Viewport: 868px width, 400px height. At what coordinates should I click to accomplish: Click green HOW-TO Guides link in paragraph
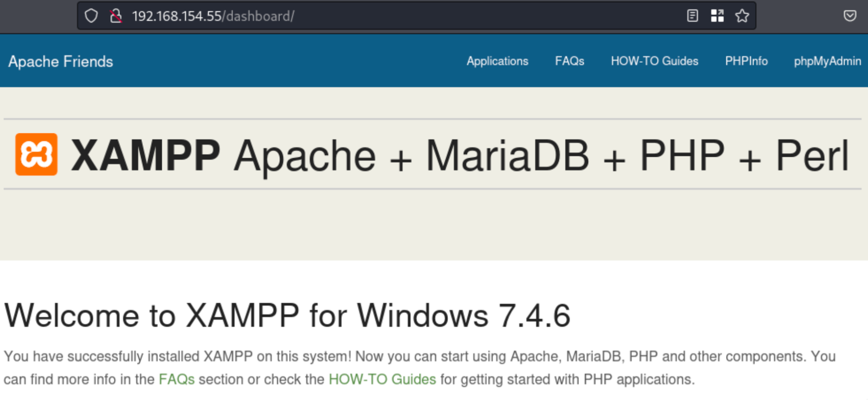click(382, 379)
